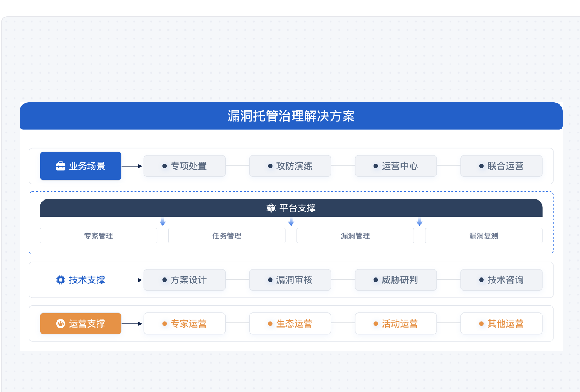
Task: Choose the 活动运营 orange item
Action: click(x=396, y=324)
